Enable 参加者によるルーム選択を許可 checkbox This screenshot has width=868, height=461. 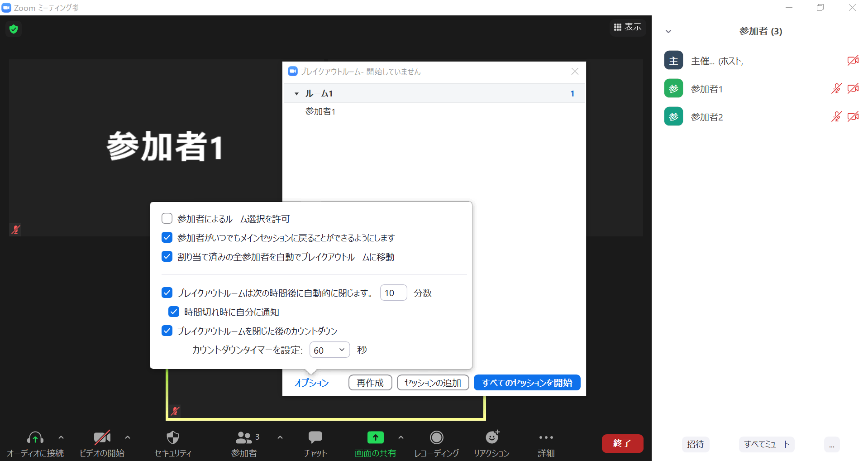coord(167,219)
